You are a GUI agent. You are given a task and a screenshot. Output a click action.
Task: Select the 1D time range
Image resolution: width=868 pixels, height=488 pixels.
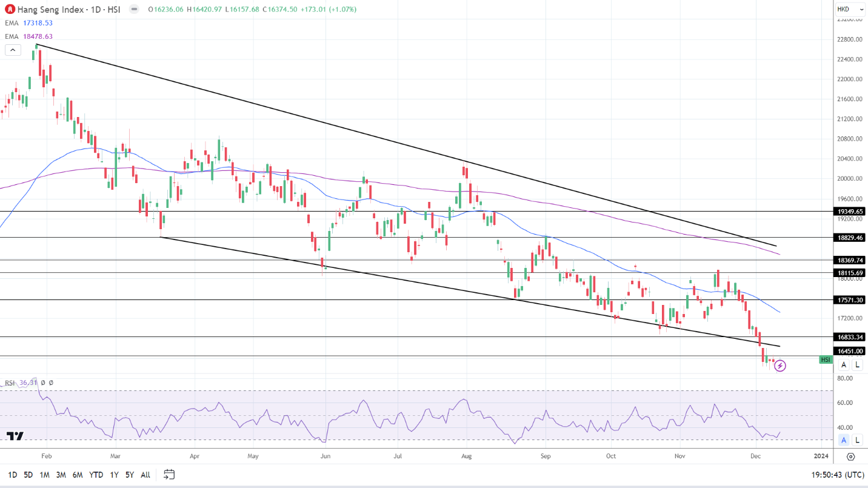(12, 475)
